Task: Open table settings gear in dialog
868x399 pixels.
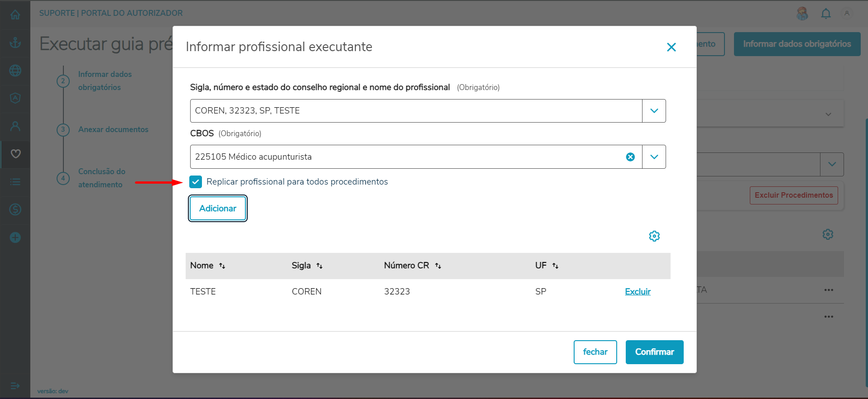Action: (654, 236)
